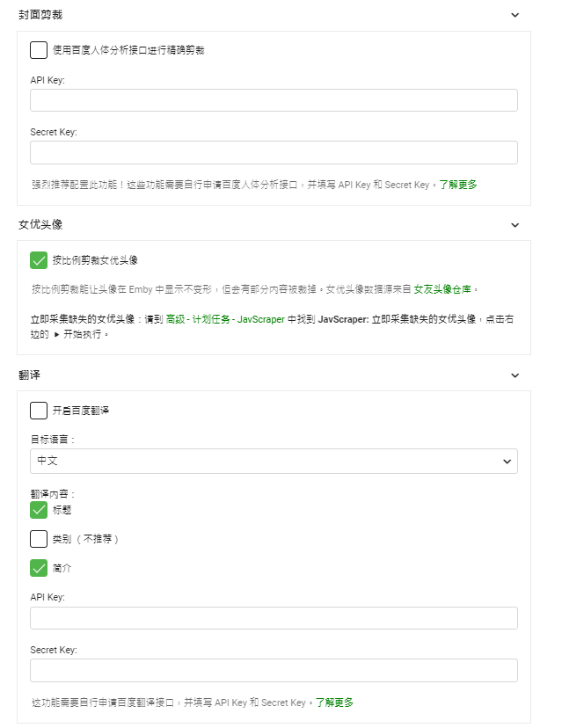Click the API Key field under 翻译
Image resolution: width=562 pixels, height=728 pixels.
point(273,618)
